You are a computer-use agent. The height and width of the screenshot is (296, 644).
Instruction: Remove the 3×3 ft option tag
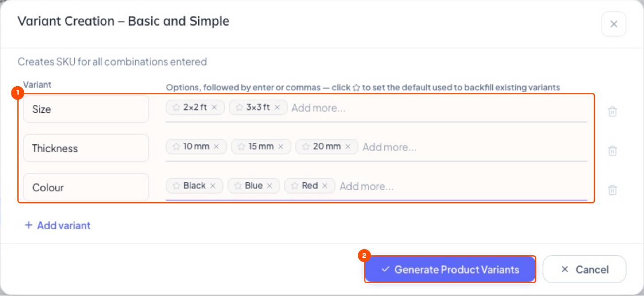(x=277, y=108)
